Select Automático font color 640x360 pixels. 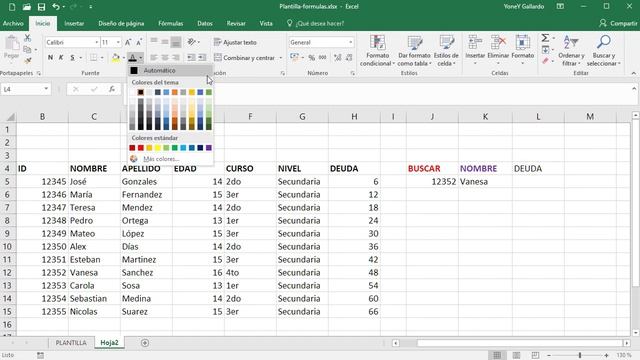click(x=170, y=71)
